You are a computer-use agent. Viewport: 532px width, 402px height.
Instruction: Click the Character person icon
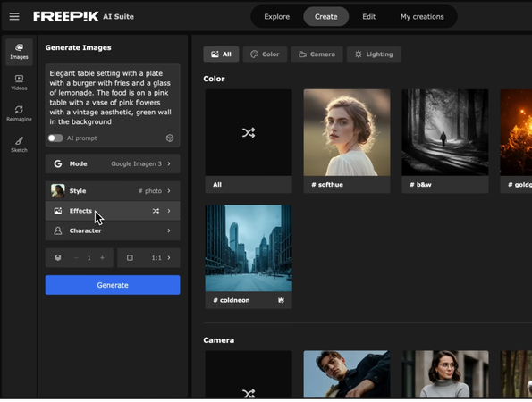click(58, 230)
